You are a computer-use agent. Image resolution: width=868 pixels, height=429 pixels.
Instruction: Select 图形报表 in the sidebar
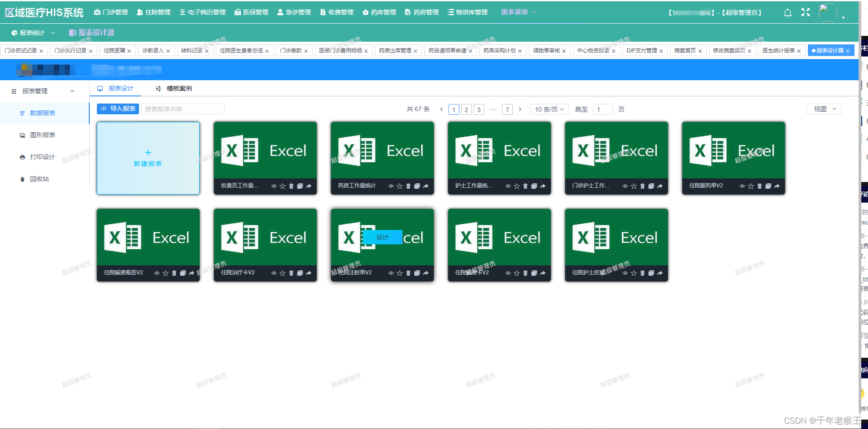[x=43, y=135]
